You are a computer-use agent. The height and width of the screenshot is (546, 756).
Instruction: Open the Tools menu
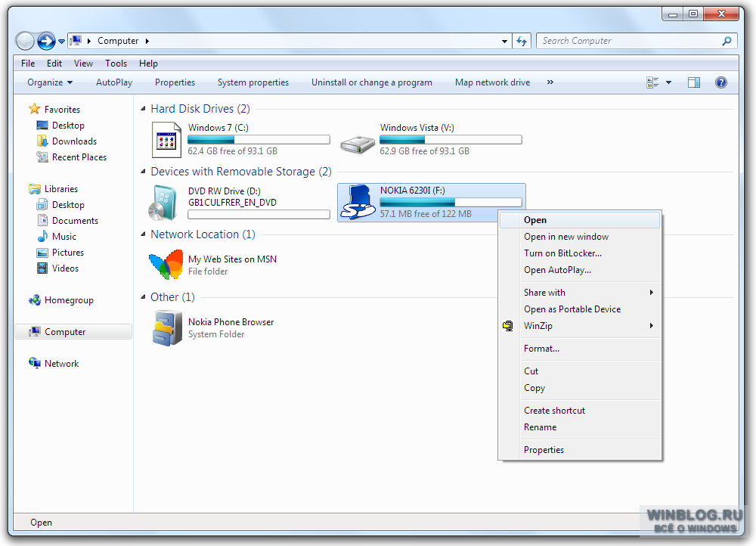pyautogui.click(x=116, y=64)
